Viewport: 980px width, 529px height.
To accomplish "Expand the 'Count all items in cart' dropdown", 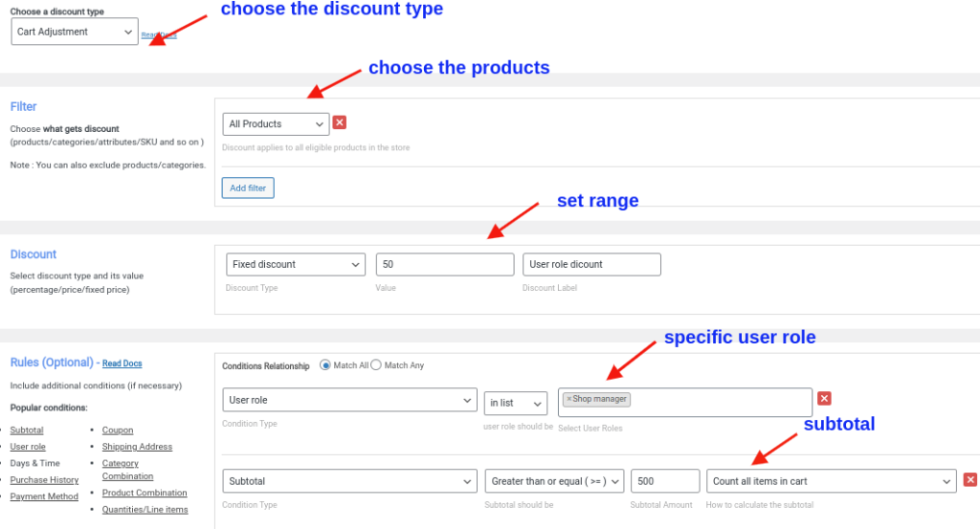I will [832, 481].
